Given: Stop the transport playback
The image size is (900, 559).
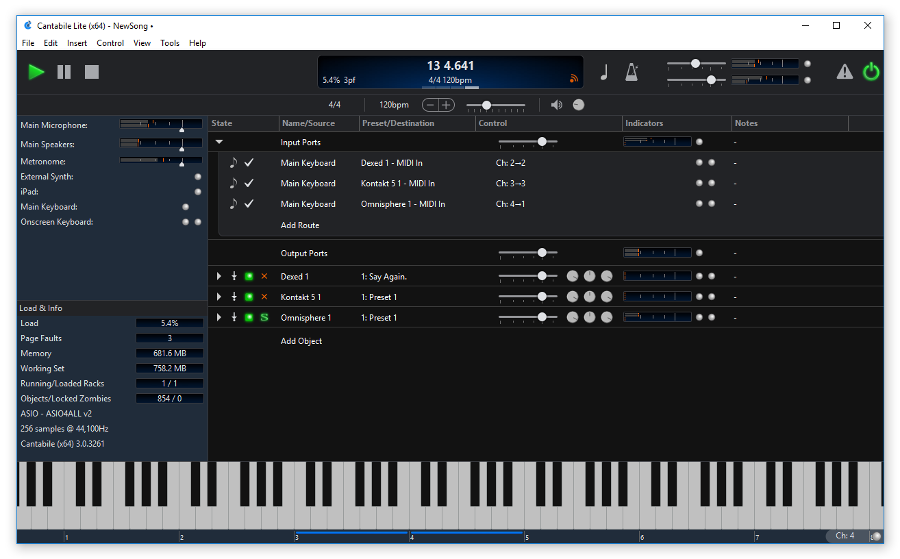Looking at the screenshot, I should 92,72.
